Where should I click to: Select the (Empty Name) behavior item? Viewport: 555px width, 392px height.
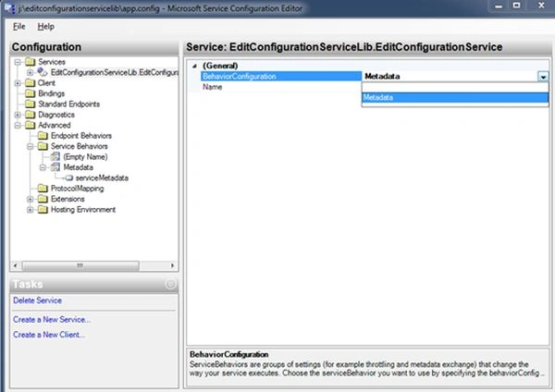click(x=85, y=157)
